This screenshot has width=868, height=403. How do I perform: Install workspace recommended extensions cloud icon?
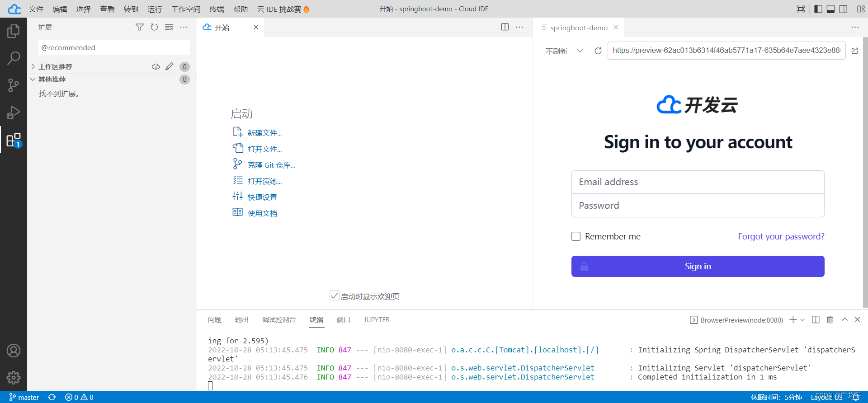point(156,67)
